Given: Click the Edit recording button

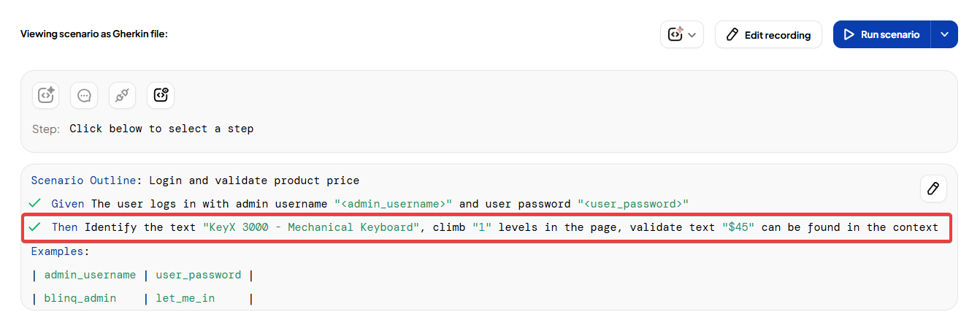Looking at the screenshot, I should coord(768,34).
